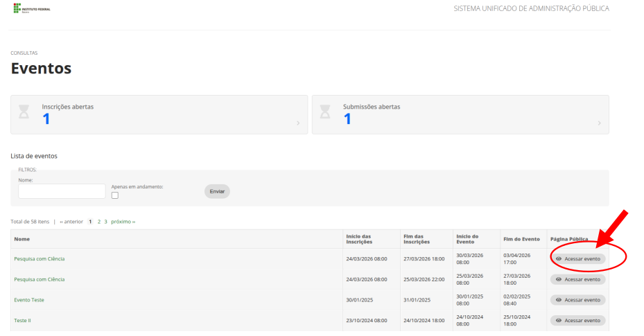This screenshot has height=336, width=644.
Task: Click the Instituto Federal logo
Action: (32, 8)
